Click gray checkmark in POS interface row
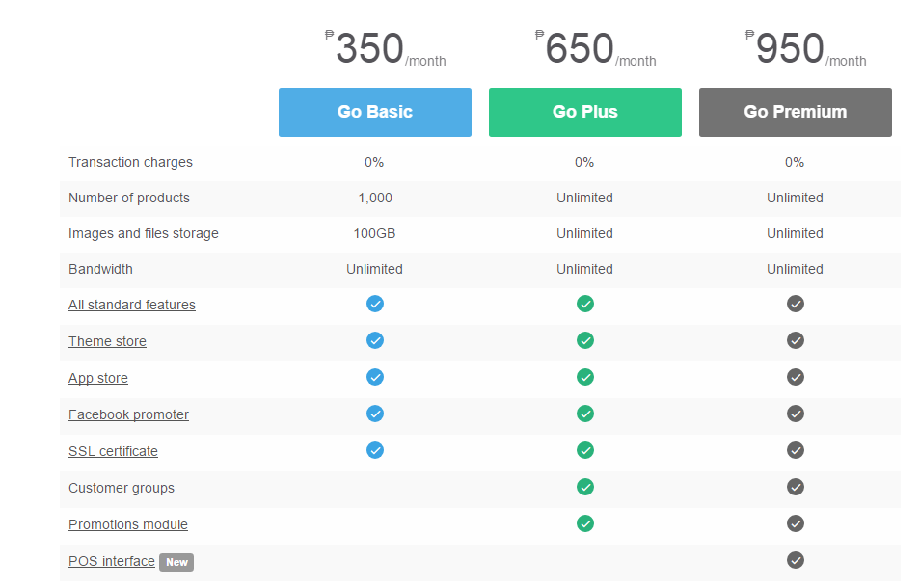The width and height of the screenshot is (920, 588). tap(796, 560)
